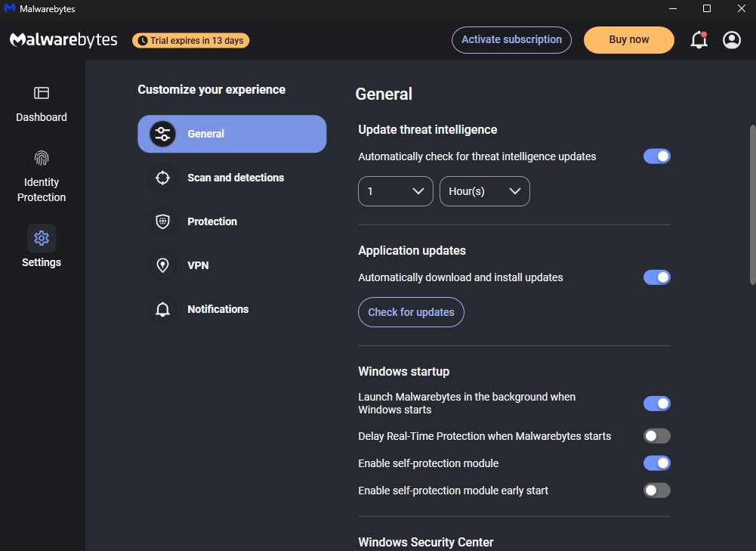
Task: Click the settings vertical scrollbar thumb
Action: click(752, 205)
